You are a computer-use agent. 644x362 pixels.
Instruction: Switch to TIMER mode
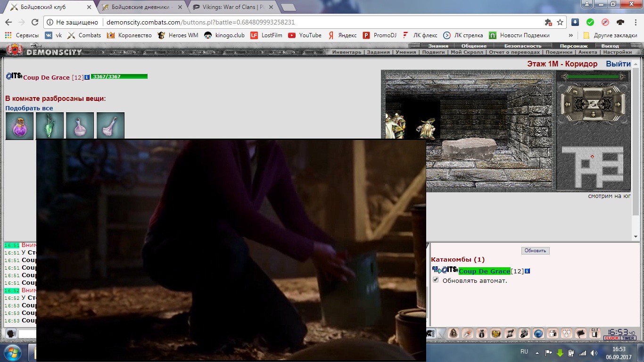tap(628, 338)
